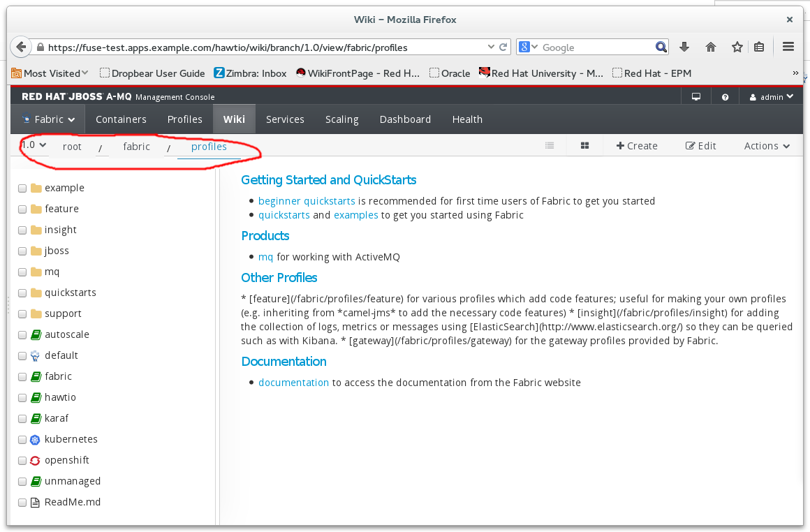
Task: Click the green autoscale profile icon
Action: click(36, 334)
